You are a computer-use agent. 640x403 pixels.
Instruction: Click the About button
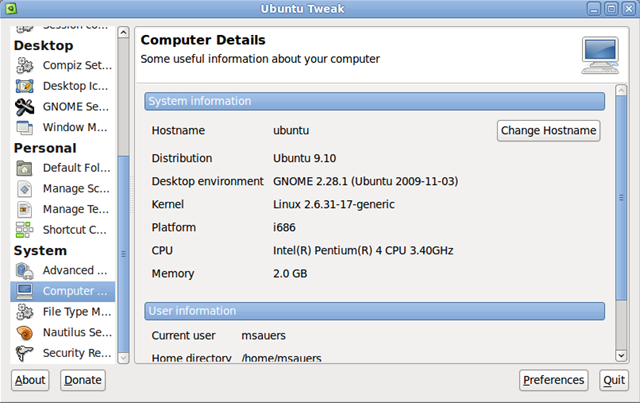[30, 380]
